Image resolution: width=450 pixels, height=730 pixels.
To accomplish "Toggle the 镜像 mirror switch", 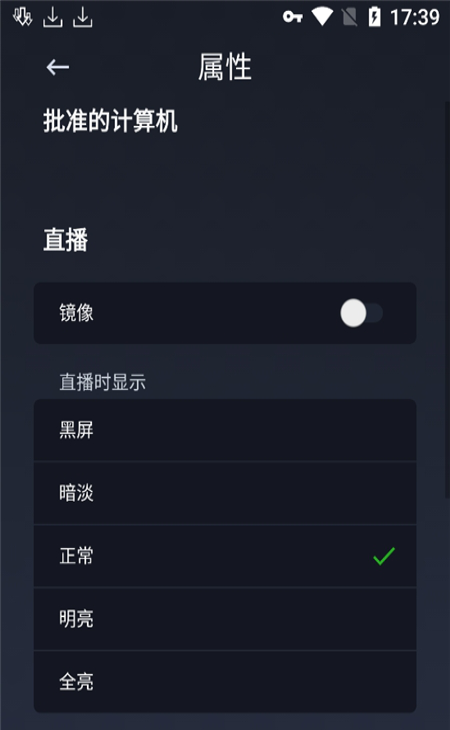I will tap(361, 313).
